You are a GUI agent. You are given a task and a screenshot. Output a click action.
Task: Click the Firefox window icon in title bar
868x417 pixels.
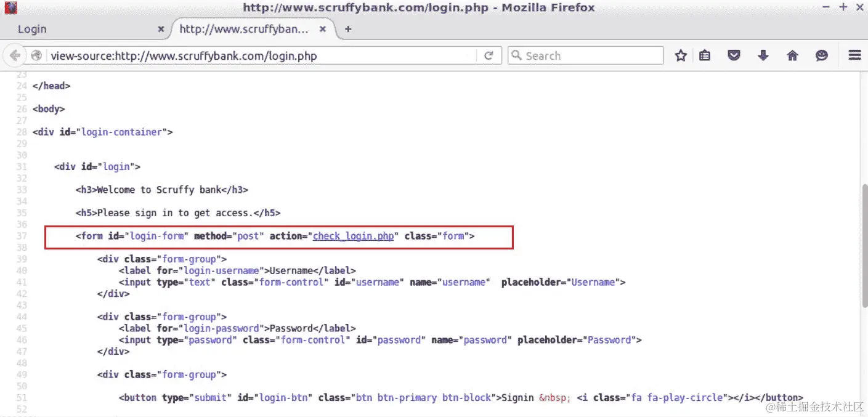pos(10,8)
